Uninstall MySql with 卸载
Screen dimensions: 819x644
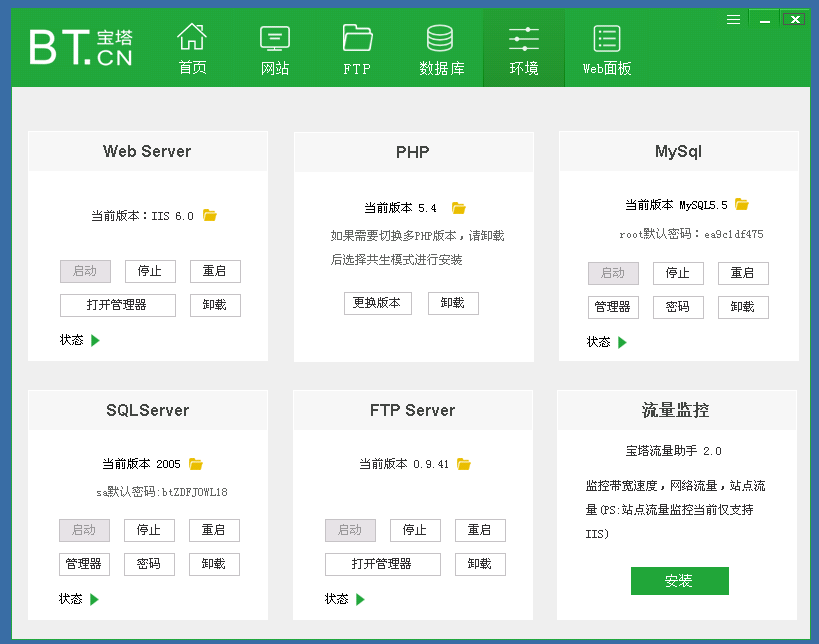coord(743,307)
